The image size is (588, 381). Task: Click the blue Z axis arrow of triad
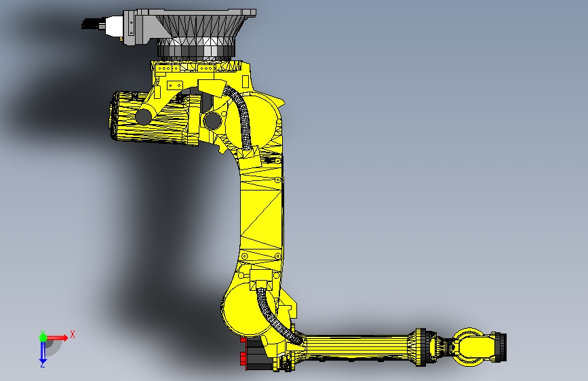(x=43, y=353)
